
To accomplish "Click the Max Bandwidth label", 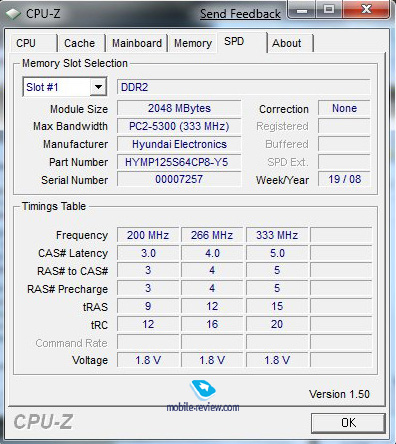I will (x=70, y=126).
